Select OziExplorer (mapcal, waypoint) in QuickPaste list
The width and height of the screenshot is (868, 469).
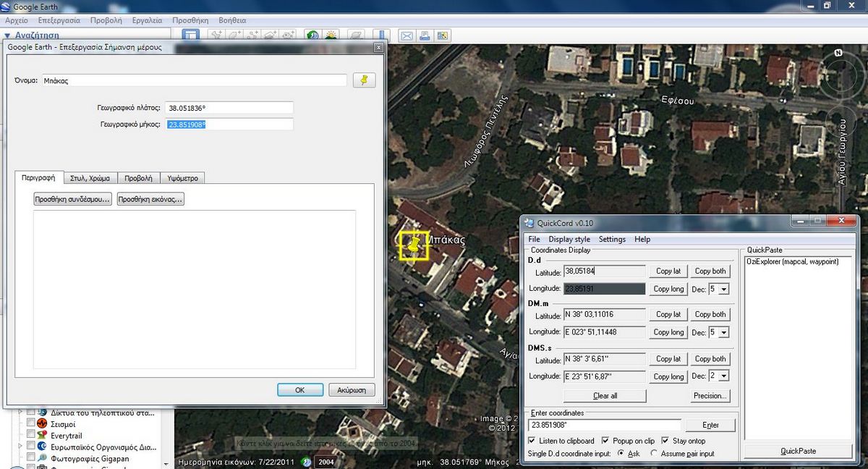coord(793,261)
